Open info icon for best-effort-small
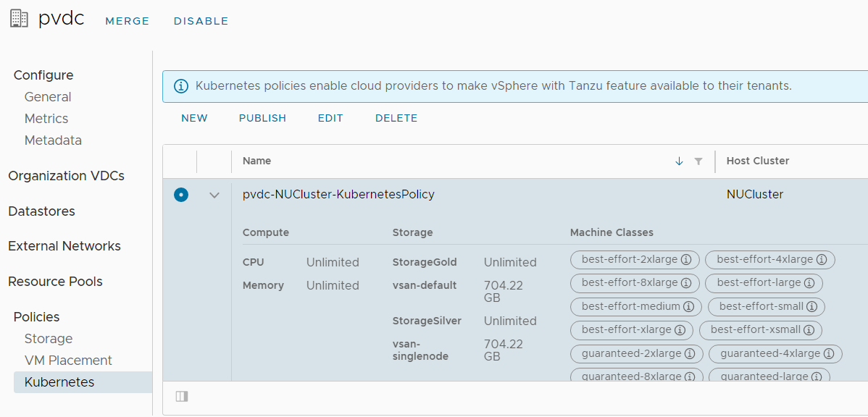This screenshot has width=868, height=417. [x=811, y=306]
